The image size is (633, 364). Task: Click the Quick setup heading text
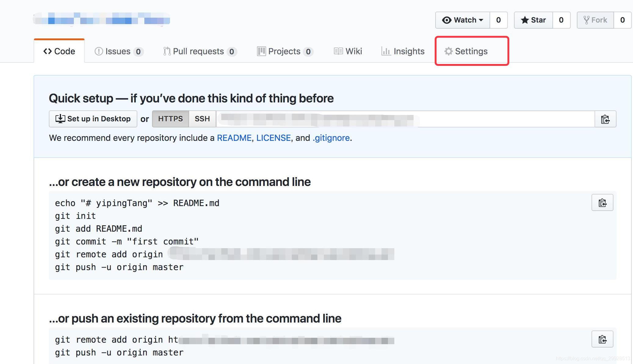[x=191, y=98]
